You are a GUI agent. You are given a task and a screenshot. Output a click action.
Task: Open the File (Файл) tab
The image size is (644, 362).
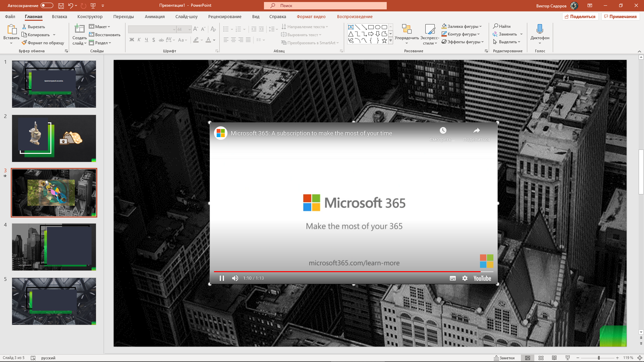point(10,17)
